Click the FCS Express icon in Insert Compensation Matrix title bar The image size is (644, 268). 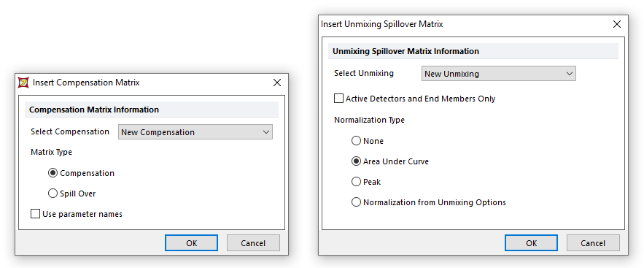[24, 83]
